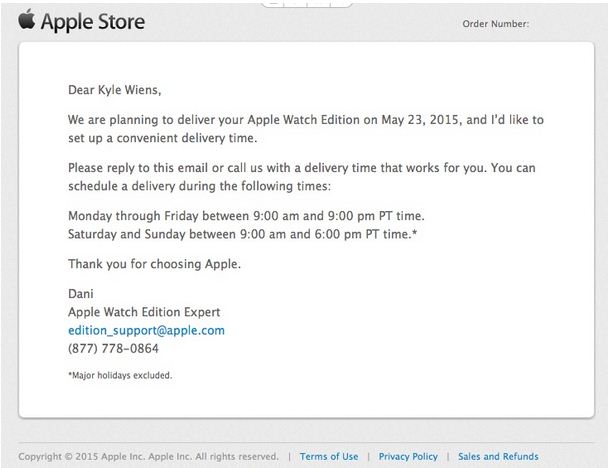The height and width of the screenshot is (468, 608).
Task: Click the last segment of the top toolbar control
Action: tap(341, 3)
